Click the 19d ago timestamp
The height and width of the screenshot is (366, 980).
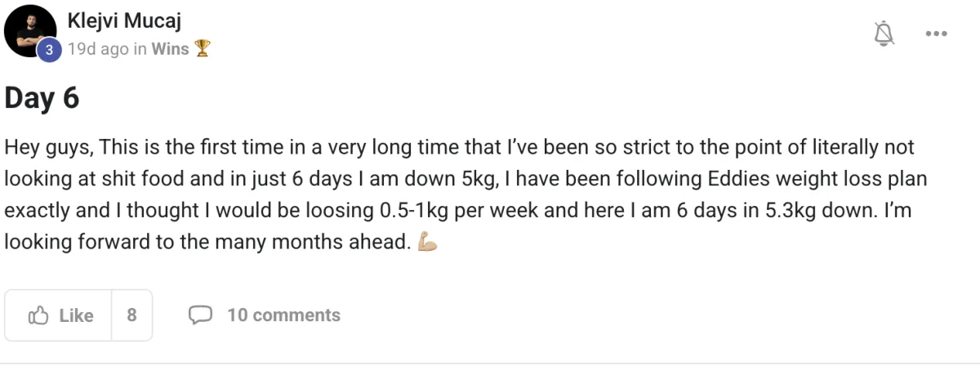click(x=98, y=49)
